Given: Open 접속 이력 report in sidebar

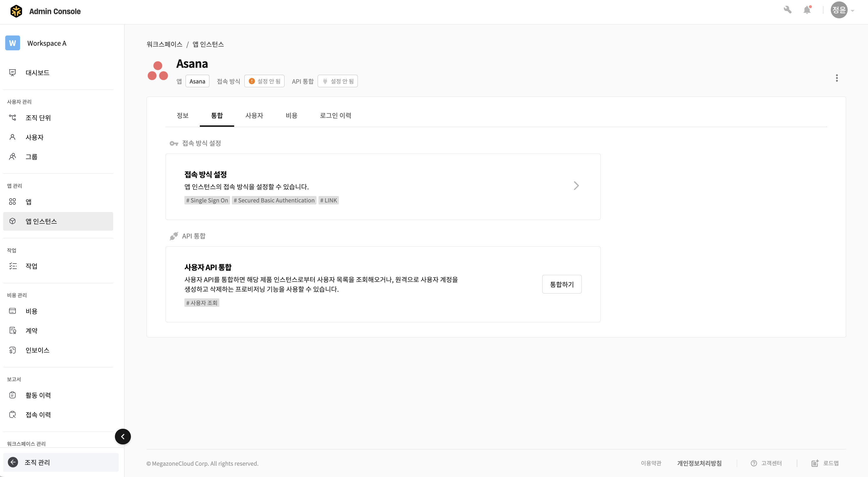Looking at the screenshot, I should tap(38, 415).
